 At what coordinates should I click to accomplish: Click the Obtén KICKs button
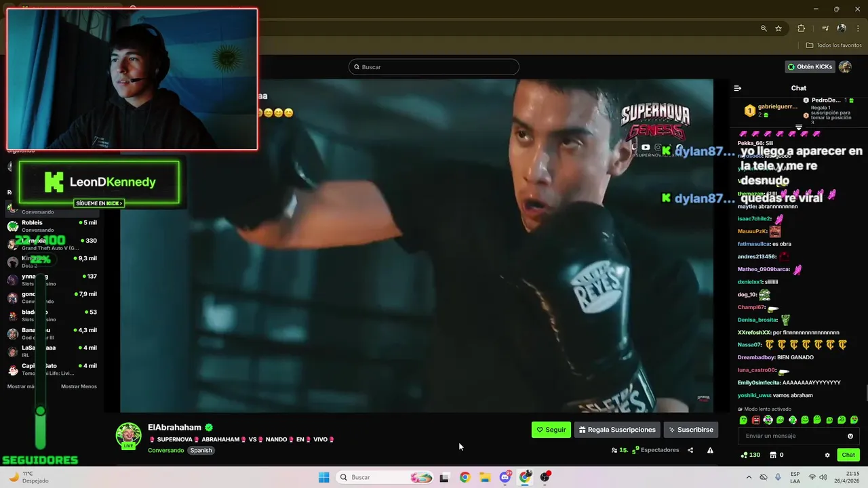[x=810, y=66]
